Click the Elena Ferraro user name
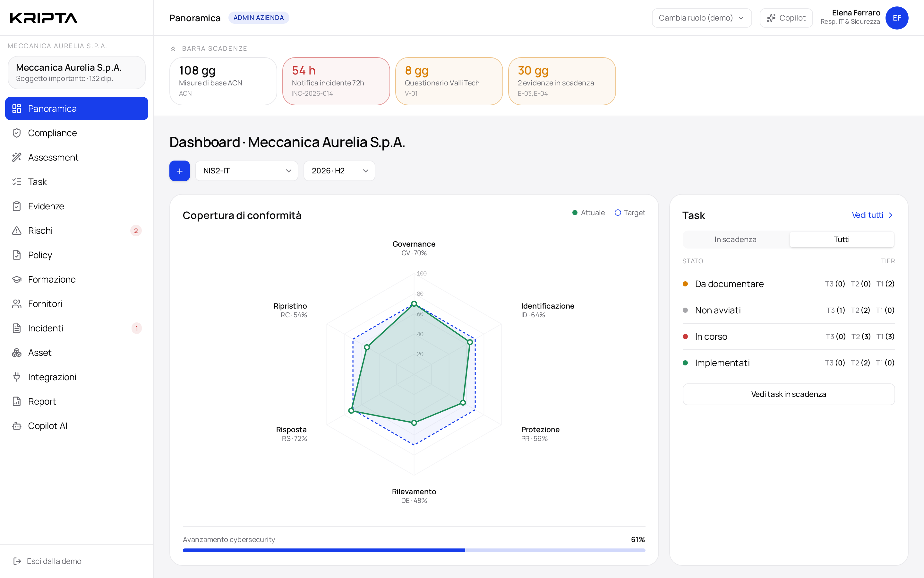 856,13
